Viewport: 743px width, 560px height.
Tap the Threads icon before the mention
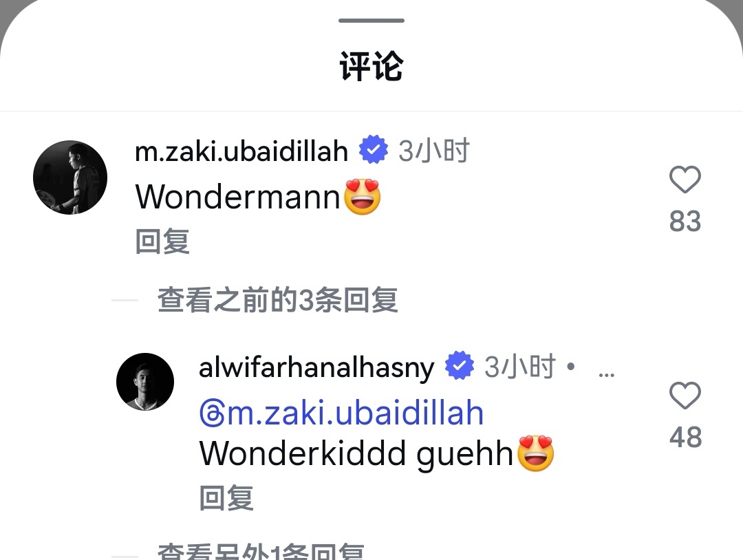point(212,413)
